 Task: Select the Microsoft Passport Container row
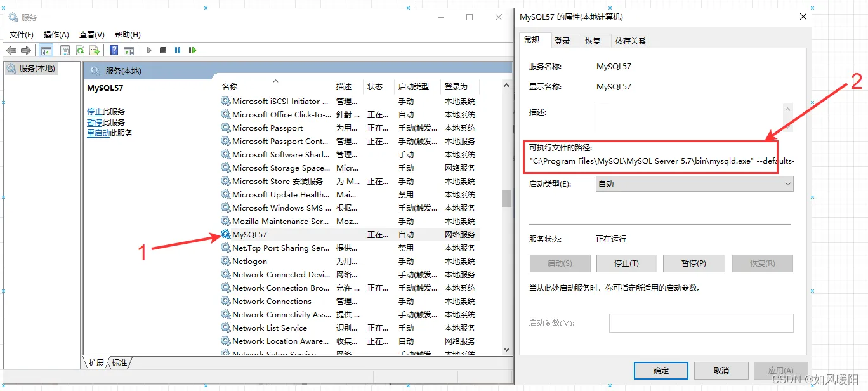click(x=349, y=142)
